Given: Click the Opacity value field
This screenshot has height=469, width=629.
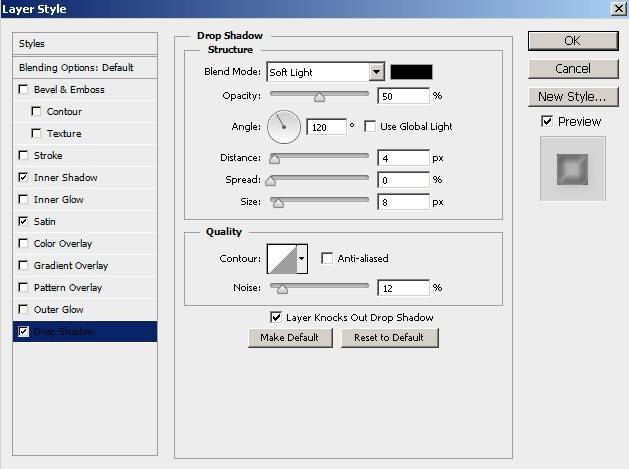Looking at the screenshot, I should (404, 96).
